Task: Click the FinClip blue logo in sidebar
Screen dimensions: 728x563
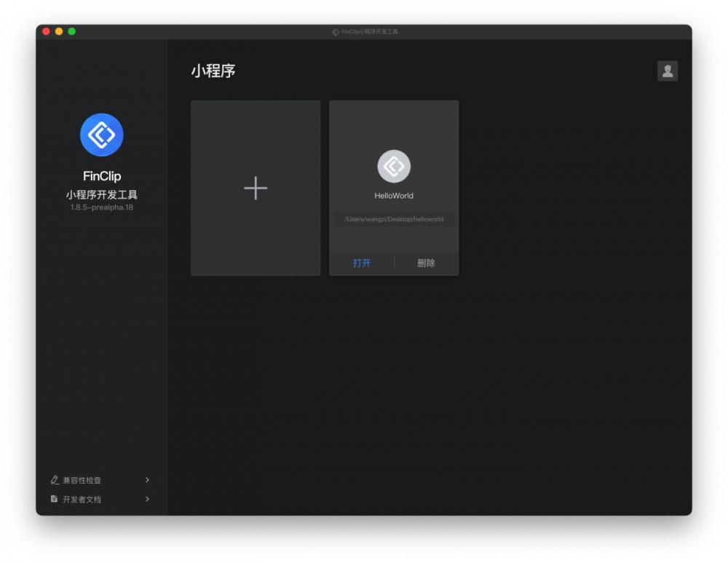Action: 102,135
